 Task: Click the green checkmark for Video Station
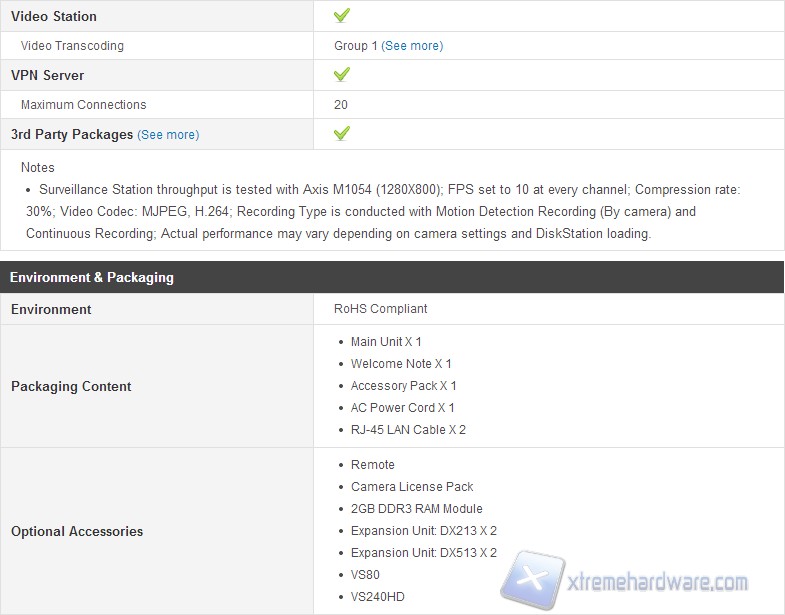(x=341, y=16)
